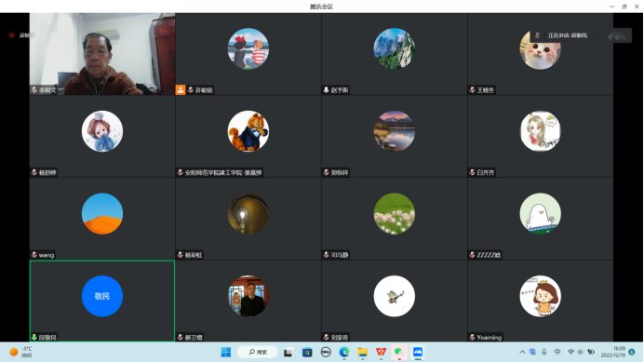The image size is (644, 362).
Task: Open the Windows Start menu
Action: click(226, 352)
